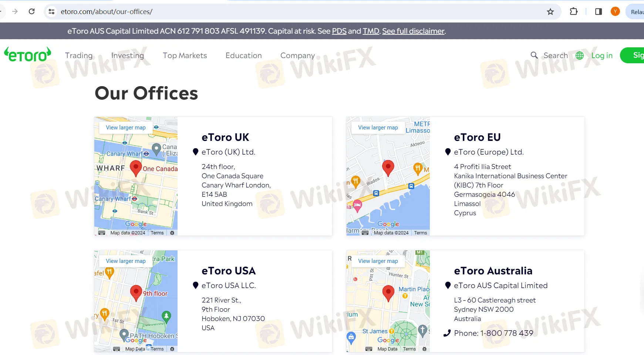Open the Trading menu
Image resolution: width=644 pixels, height=355 pixels.
(79, 55)
